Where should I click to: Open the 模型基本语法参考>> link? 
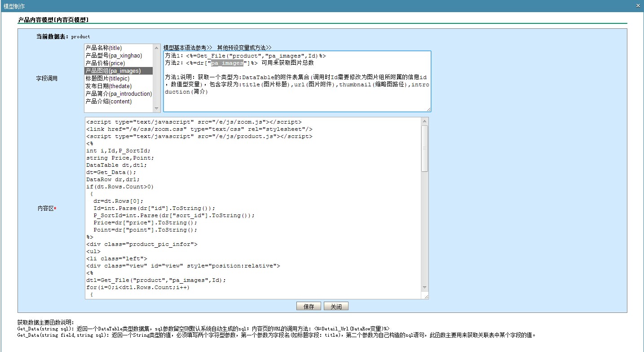188,47
